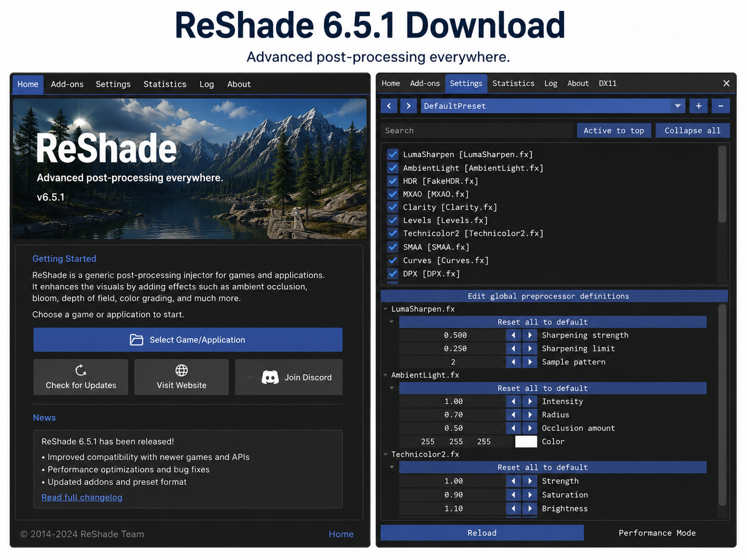
Task: Collapse sub-arrow beside AmbientLight Reset all
Action: coord(392,388)
